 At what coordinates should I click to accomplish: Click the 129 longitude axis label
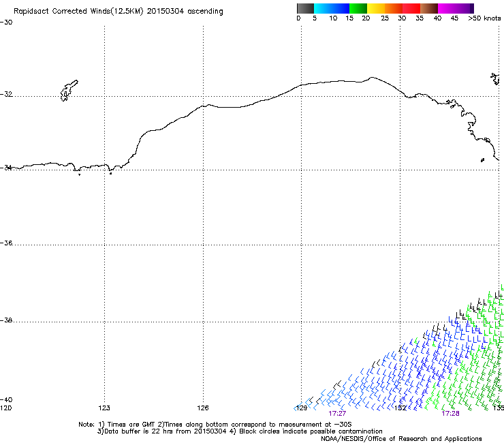[302, 408]
